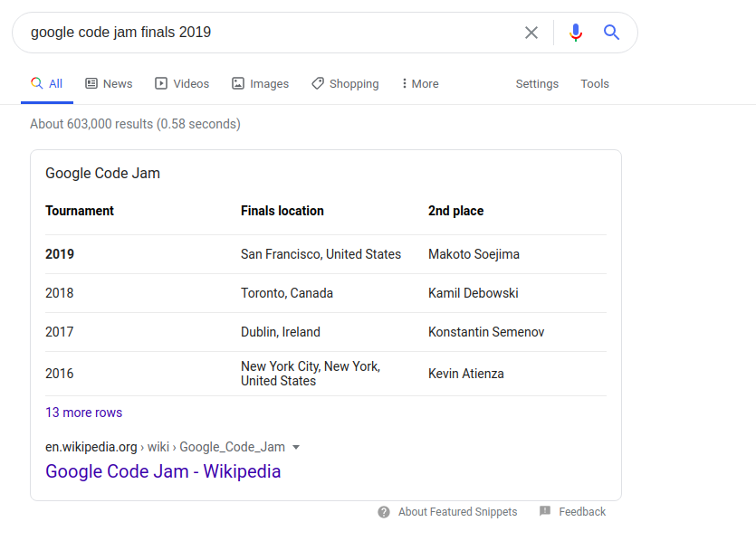This screenshot has height=541, width=756.
Task: Select the 'Konstantin Semenov' cell
Action: click(486, 332)
